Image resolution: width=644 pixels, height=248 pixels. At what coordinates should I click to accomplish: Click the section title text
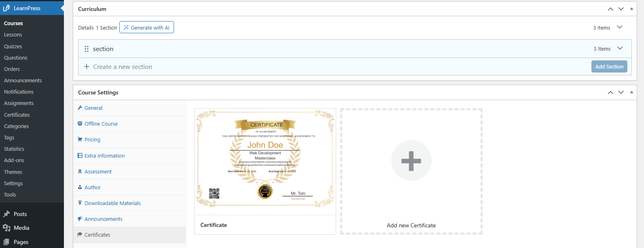(103, 49)
